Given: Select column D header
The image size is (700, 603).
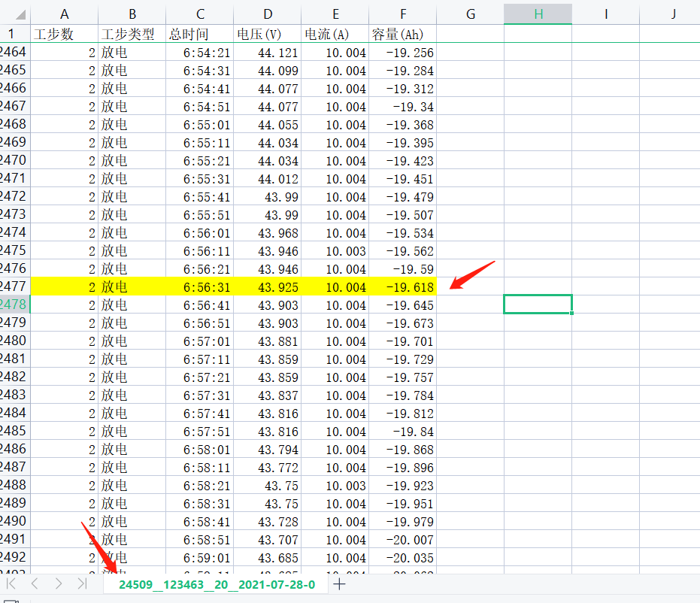Looking at the screenshot, I should coord(267,14).
